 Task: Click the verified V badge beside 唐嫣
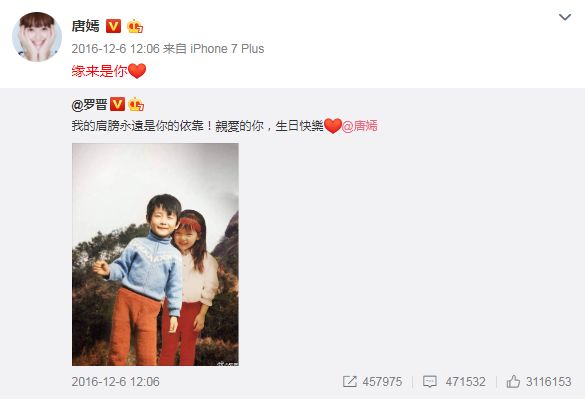tap(114, 26)
